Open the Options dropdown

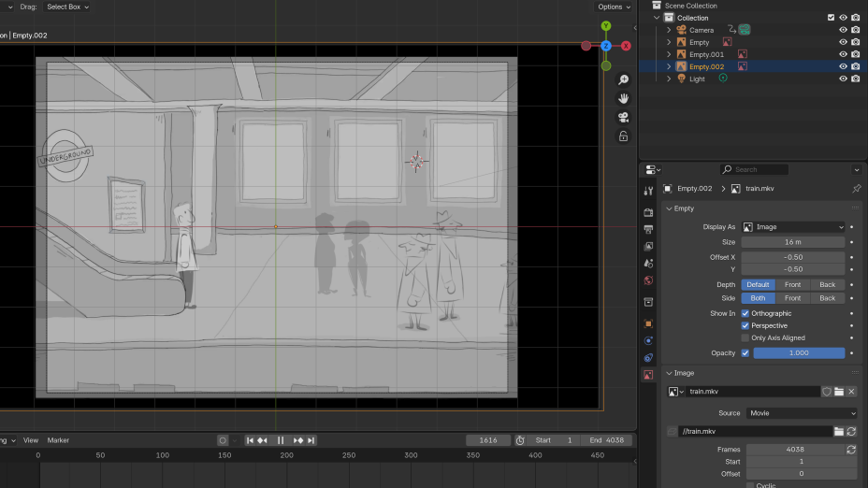click(x=614, y=7)
